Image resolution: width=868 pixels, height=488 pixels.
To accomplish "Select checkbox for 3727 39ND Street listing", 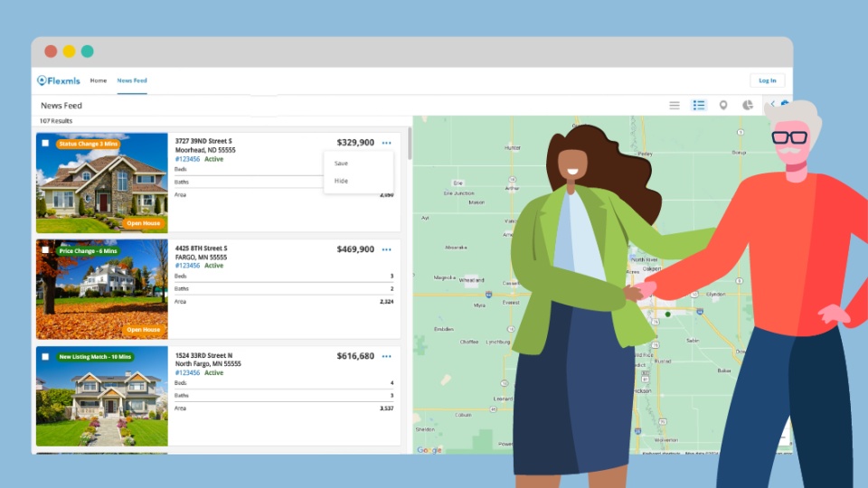I will point(45,144).
